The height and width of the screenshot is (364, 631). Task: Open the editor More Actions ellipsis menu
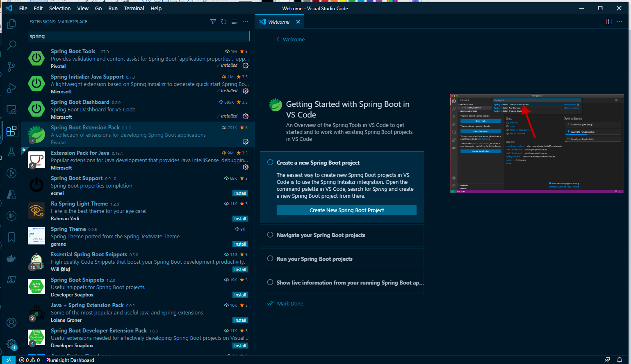tap(619, 22)
